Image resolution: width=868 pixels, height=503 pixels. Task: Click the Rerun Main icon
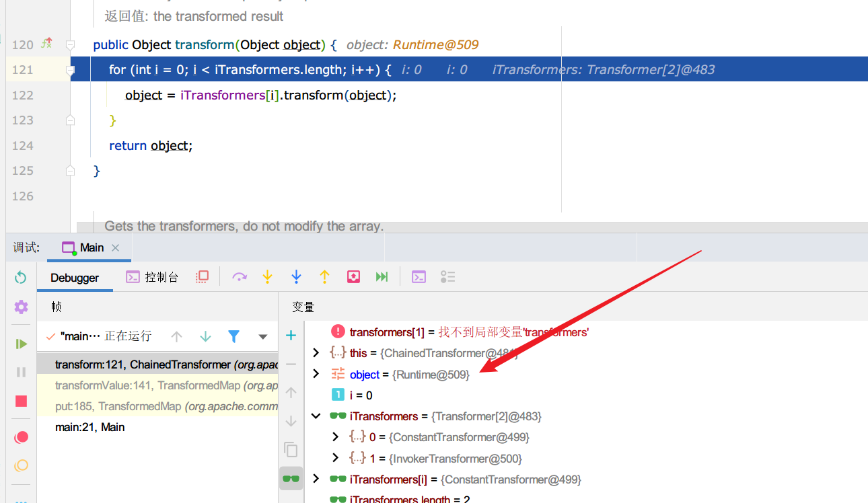pos(21,278)
